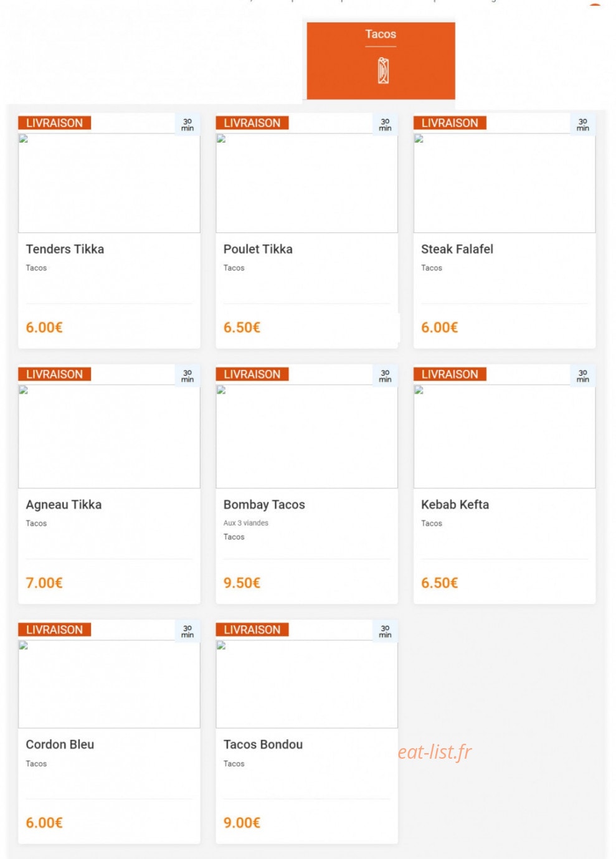Open the Agneau Tikka product image

pyautogui.click(x=109, y=436)
